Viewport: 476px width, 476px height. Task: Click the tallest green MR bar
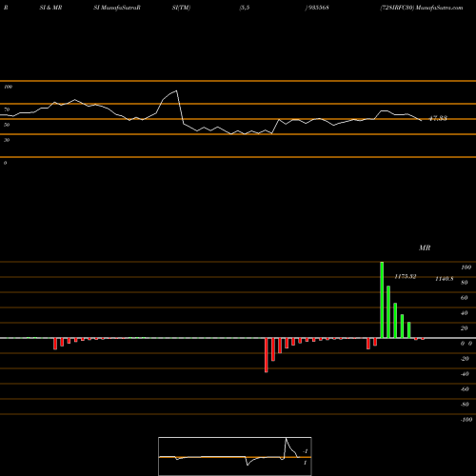point(382,300)
